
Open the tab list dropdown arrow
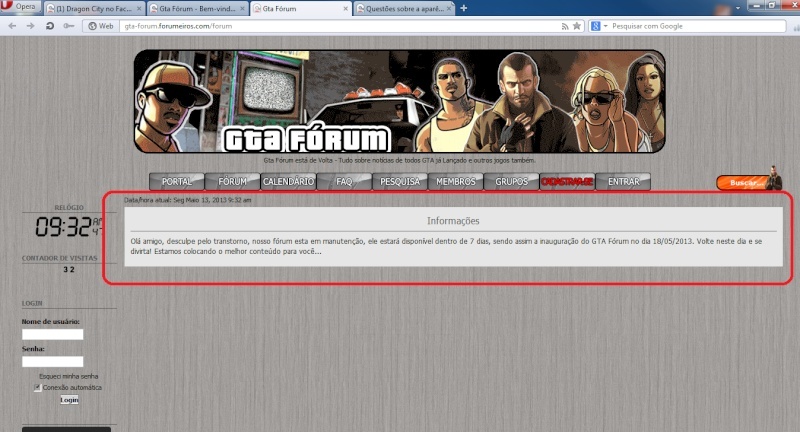point(738,8)
